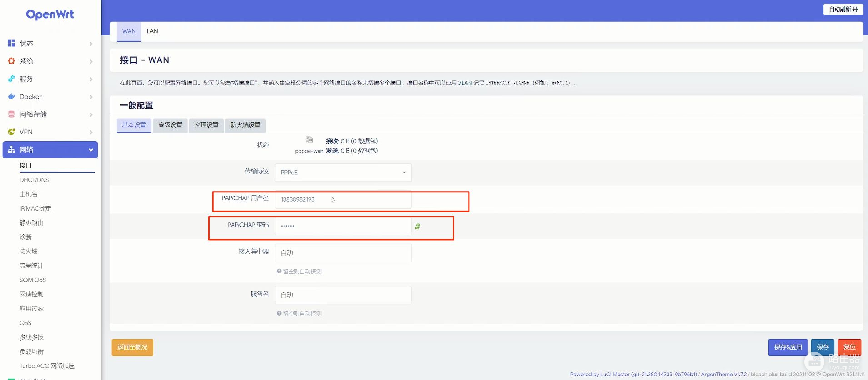Click the 返回至概况 button

[132, 347]
